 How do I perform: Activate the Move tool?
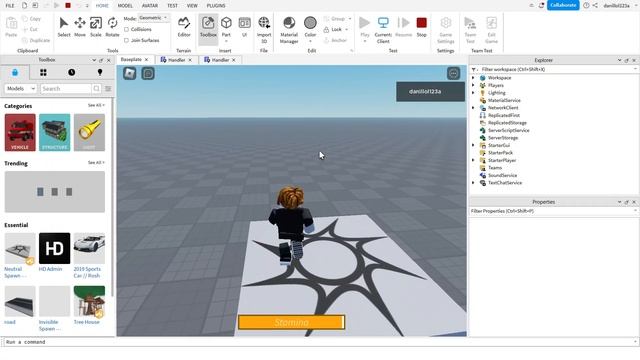(80, 27)
